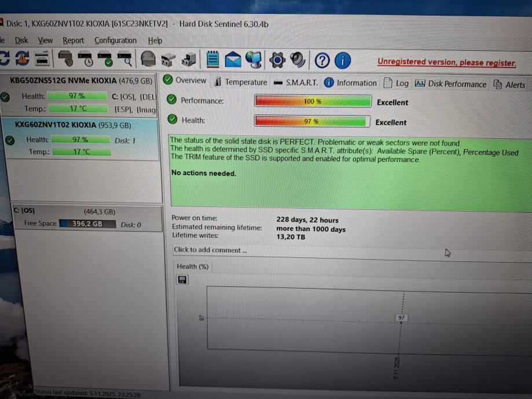Open the blue notepad report icon
The width and height of the screenshot is (532, 399).
click(x=212, y=60)
